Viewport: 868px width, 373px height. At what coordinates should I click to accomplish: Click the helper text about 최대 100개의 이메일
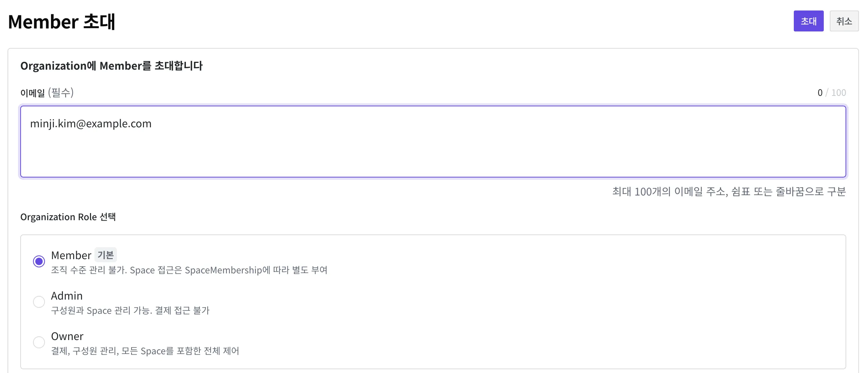[729, 192]
